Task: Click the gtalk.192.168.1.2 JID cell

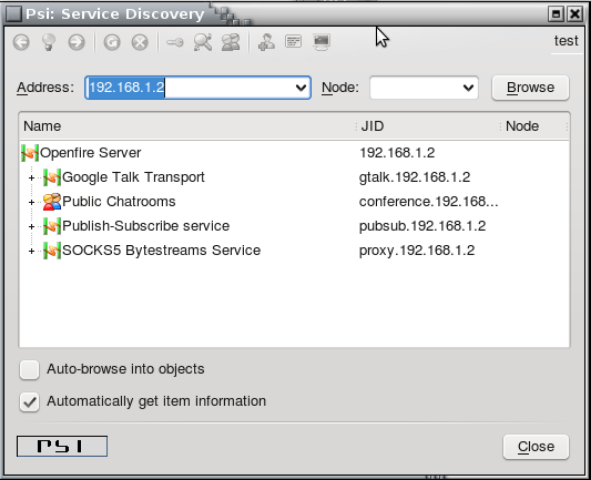Action: coord(415,177)
